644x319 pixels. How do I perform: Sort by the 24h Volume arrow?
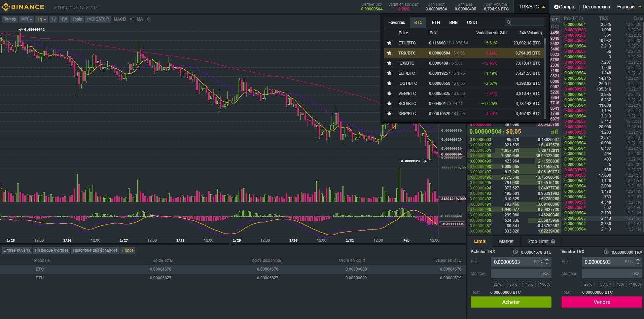coord(541,33)
